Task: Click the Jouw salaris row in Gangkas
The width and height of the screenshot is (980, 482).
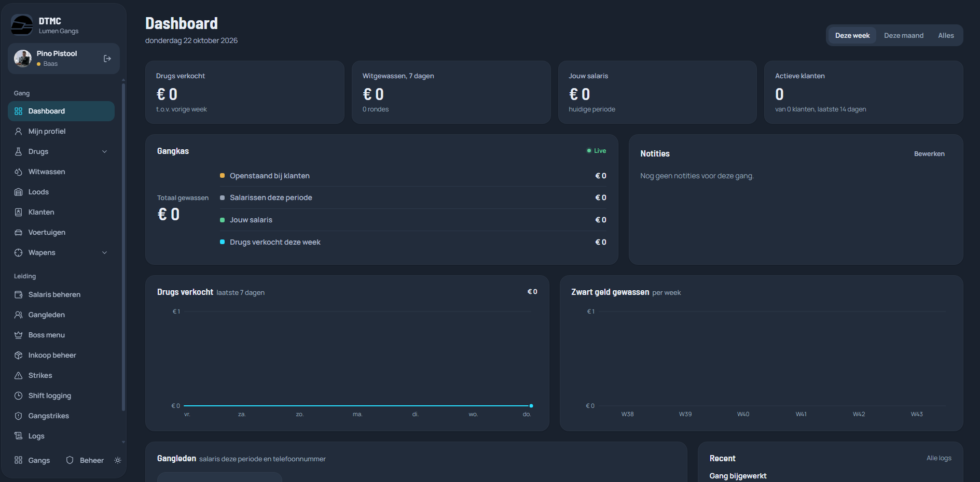Action: point(413,220)
